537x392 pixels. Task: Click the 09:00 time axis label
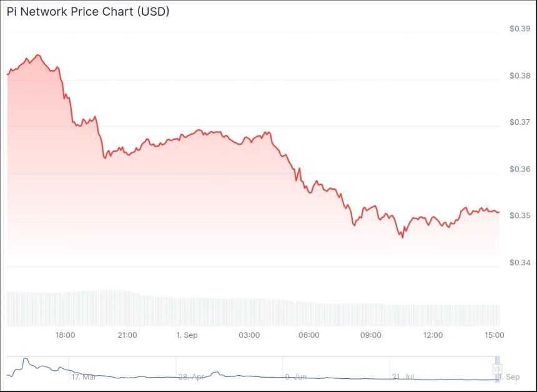pos(371,335)
